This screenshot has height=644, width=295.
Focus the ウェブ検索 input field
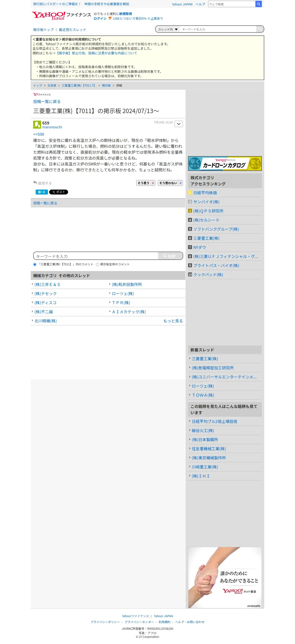(x=232, y=4)
